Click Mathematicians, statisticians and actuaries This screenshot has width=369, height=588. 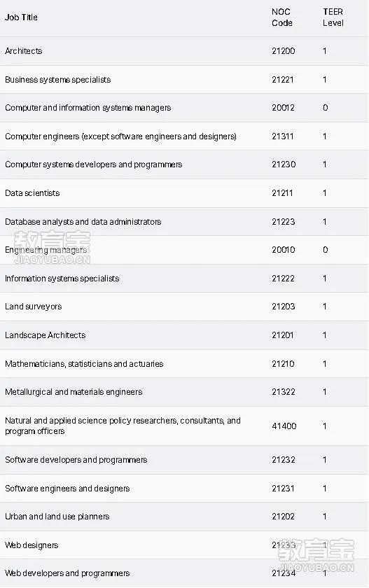pyautogui.click(x=84, y=364)
